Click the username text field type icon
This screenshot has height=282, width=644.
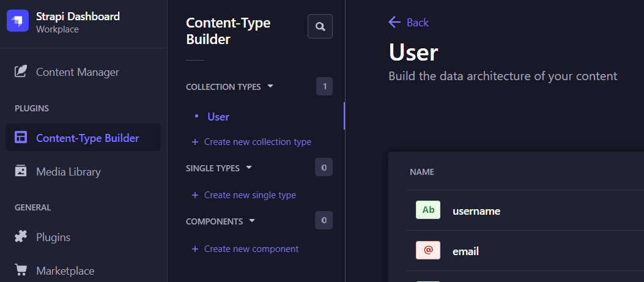(428, 210)
